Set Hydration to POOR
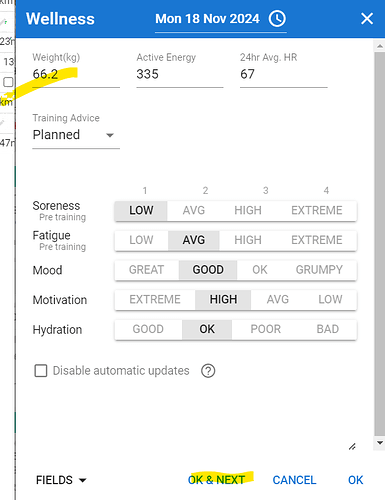 [265, 329]
